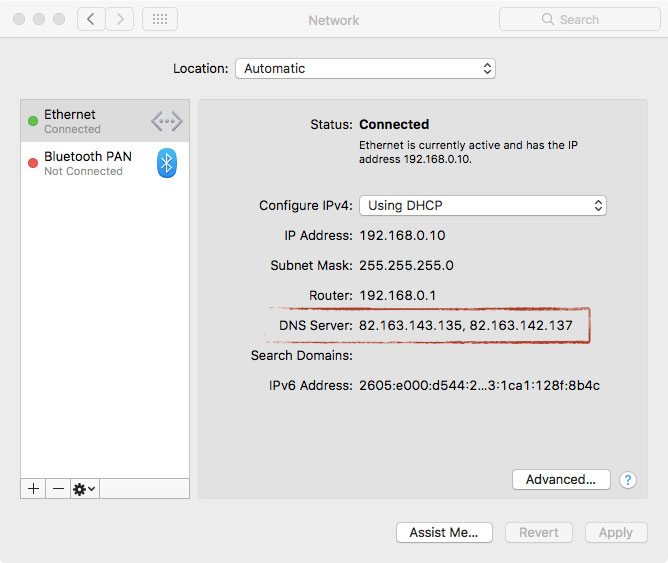
Task: Open the gear action menu
Action: [x=84, y=488]
